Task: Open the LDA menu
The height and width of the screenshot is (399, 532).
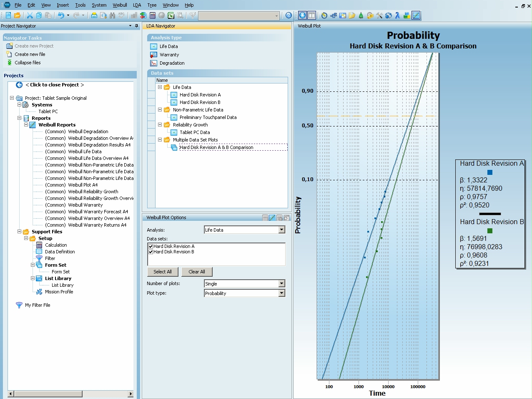Action: (x=137, y=5)
